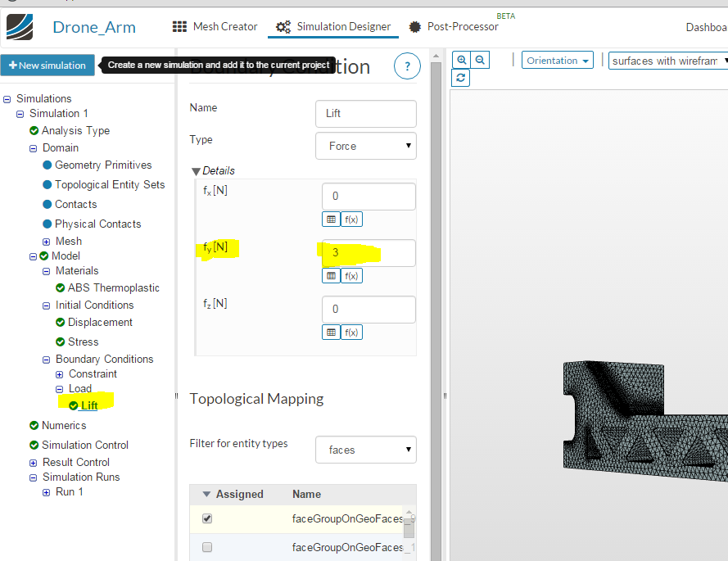The width and height of the screenshot is (728, 561).
Task: Expand the Constraint tree node
Action: pos(60,374)
